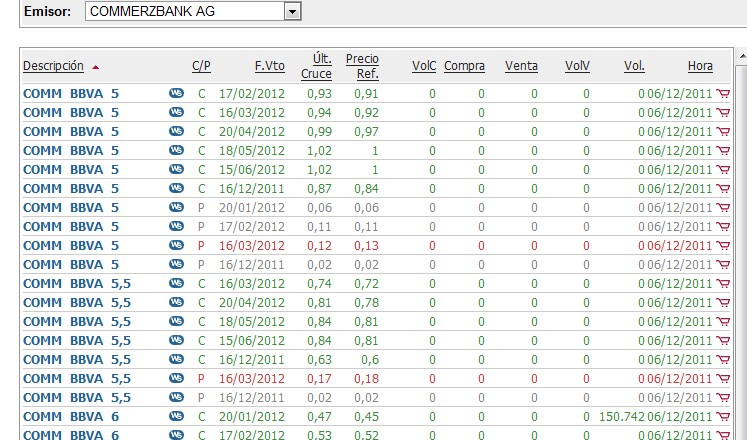Open COMM BBVA 5 call expiring 16/03/2012

(x=71, y=113)
